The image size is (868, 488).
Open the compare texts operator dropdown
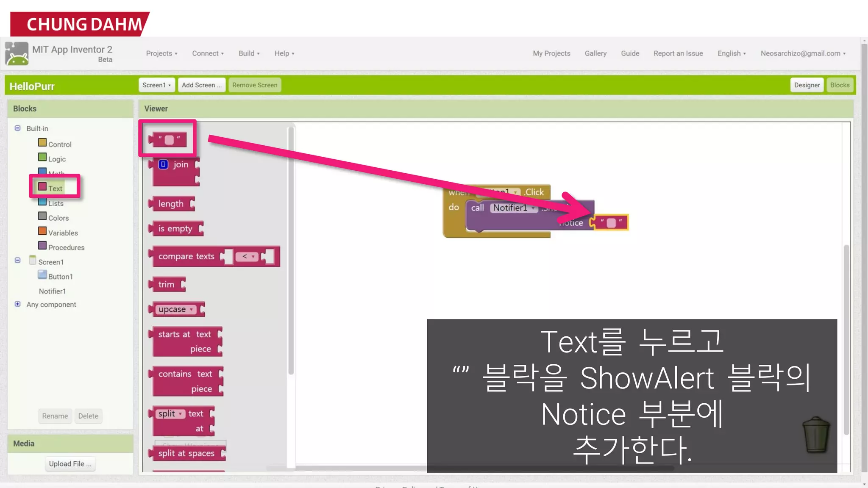[x=247, y=256]
